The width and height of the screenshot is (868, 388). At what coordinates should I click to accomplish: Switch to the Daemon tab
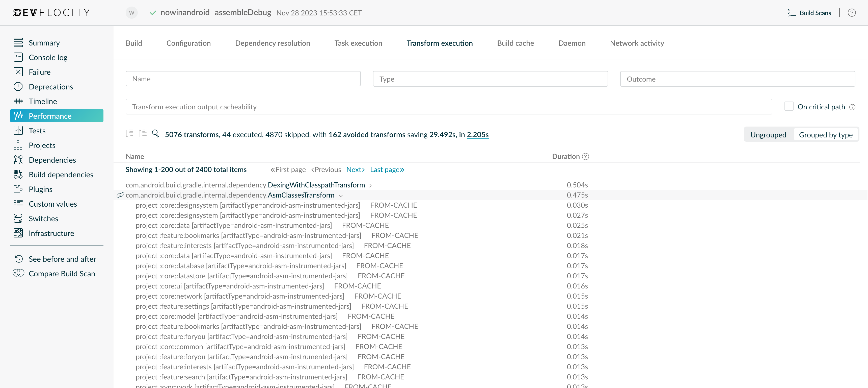point(572,43)
